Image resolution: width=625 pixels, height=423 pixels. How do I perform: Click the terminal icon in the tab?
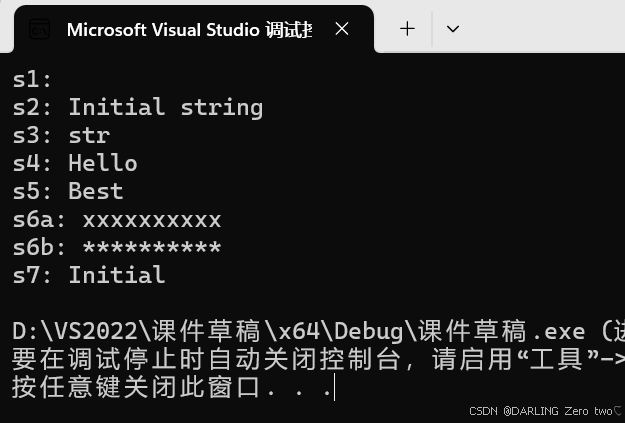pos(39,29)
